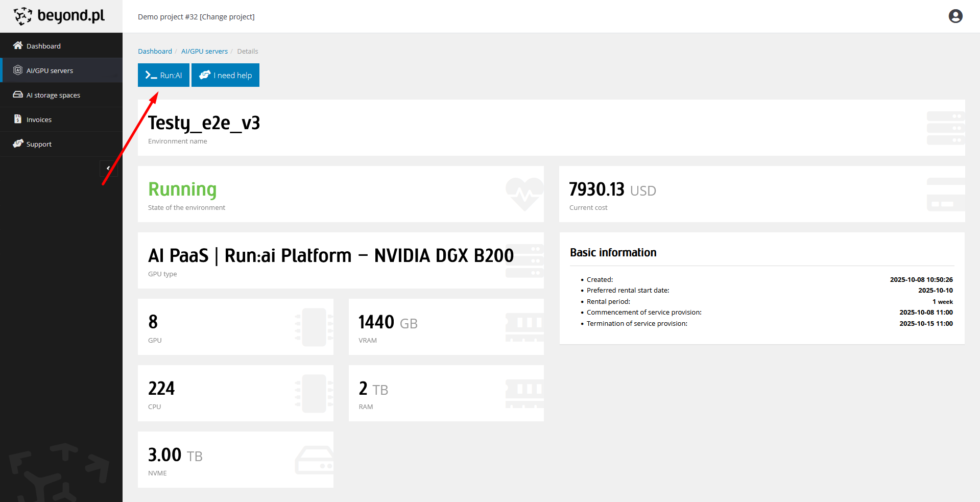Collapse the sidebar with the chevron toggle
The image size is (980, 502).
point(108,168)
